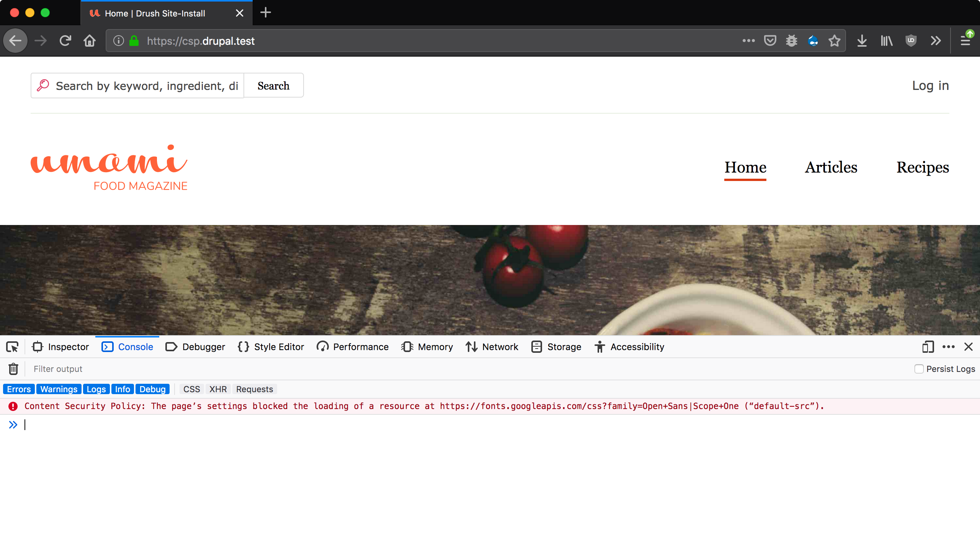This screenshot has width=980, height=551.
Task: Toggle the Info console filter
Action: 122,389
